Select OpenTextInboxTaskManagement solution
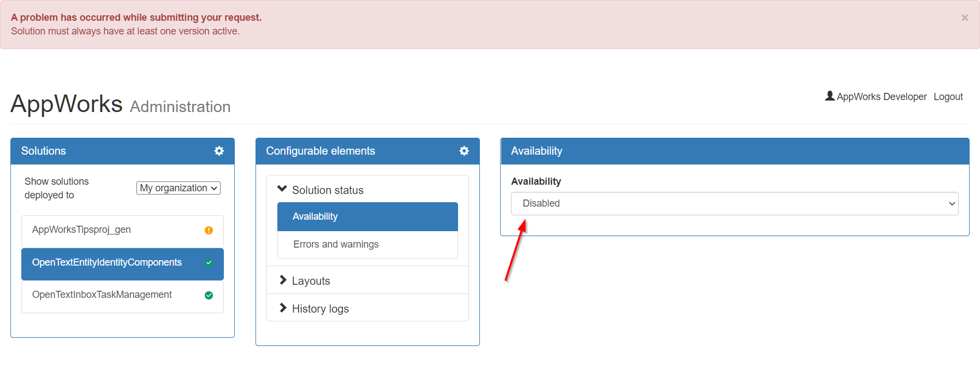Image resolution: width=980 pixels, height=370 pixels. (x=122, y=296)
